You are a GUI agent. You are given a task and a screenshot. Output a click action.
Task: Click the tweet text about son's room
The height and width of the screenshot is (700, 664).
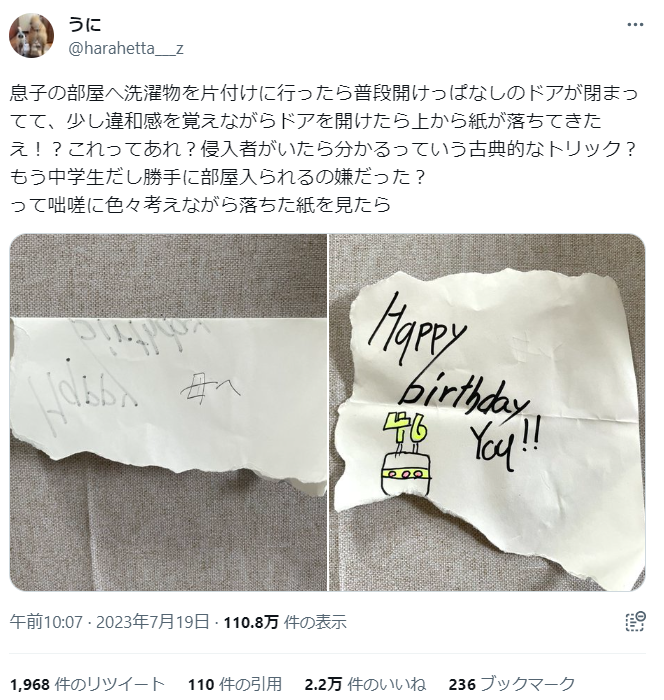click(323, 150)
